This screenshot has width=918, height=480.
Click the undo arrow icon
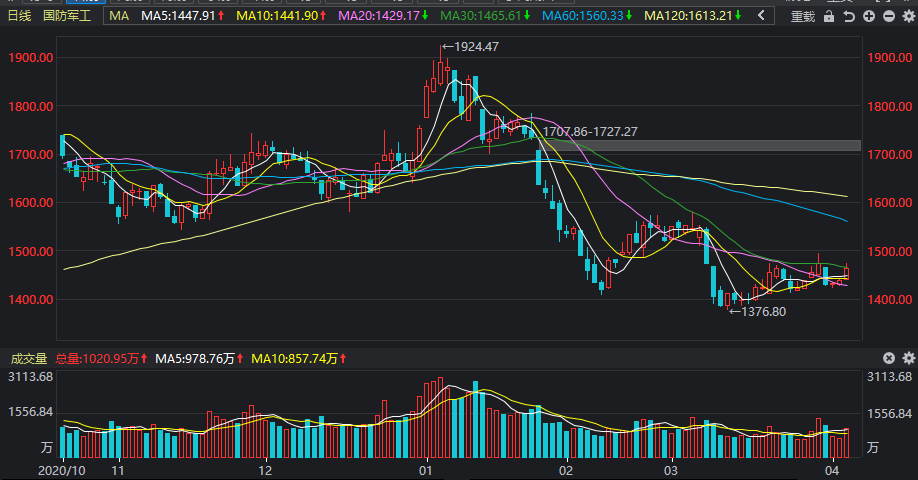pyautogui.click(x=849, y=16)
